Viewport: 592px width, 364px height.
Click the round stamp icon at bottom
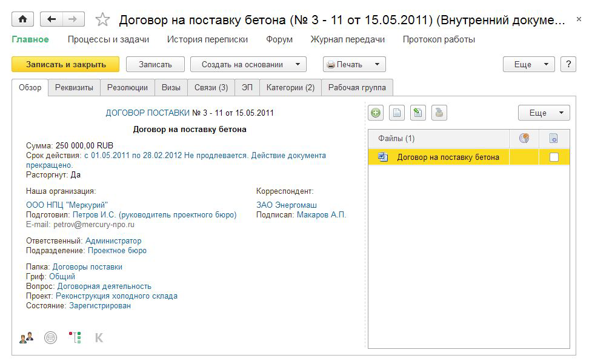(50, 337)
